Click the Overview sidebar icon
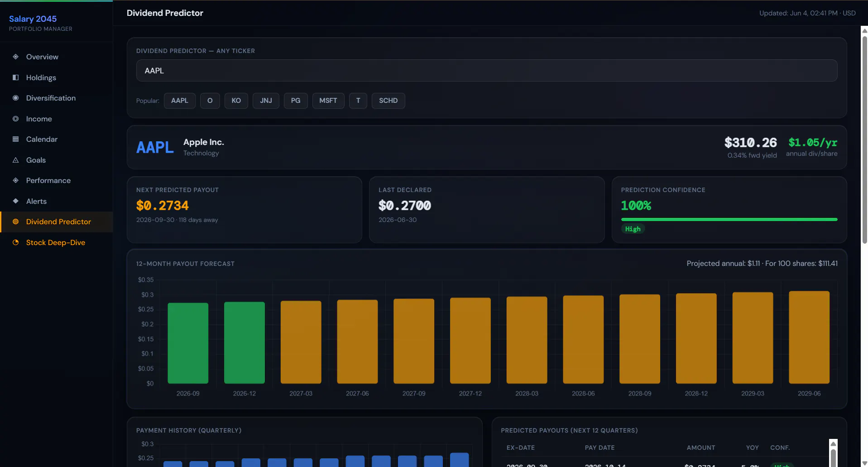The height and width of the screenshot is (467, 868). click(x=15, y=57)
